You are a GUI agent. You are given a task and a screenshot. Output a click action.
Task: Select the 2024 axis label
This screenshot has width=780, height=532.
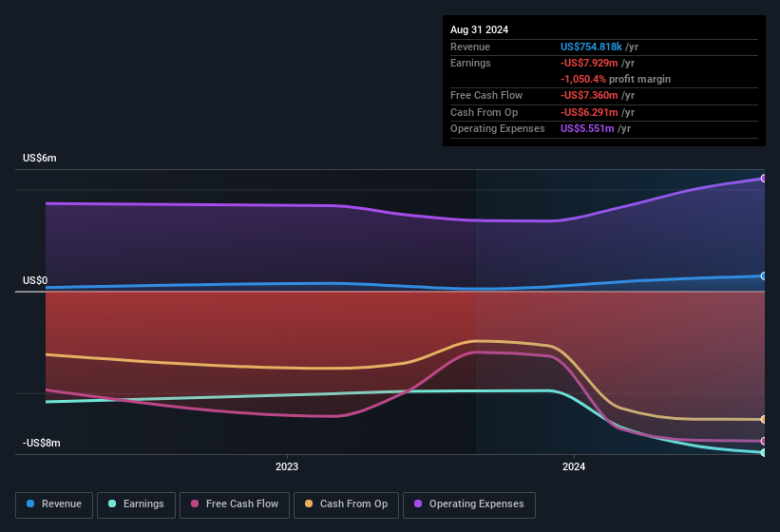coord(574,466)
